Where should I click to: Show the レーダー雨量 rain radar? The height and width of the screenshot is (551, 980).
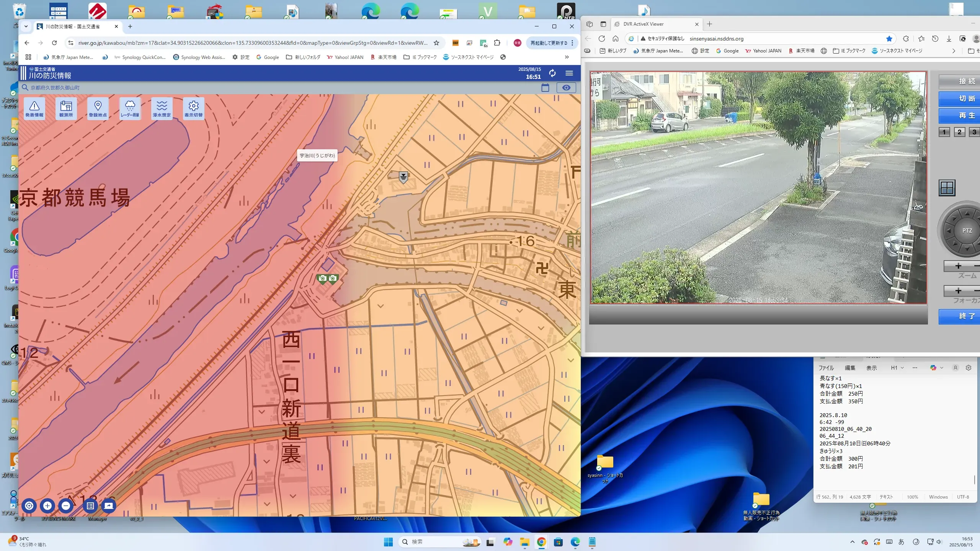[130, 109]
